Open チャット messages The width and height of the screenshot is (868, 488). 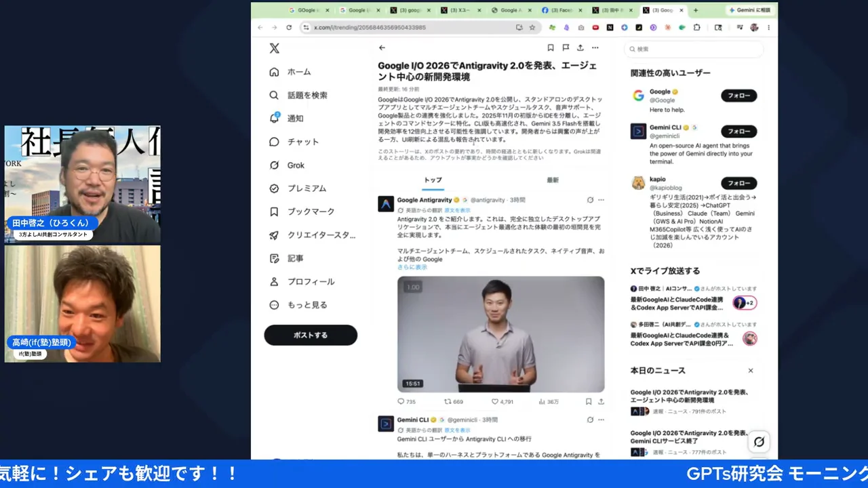(x=294, y=142)
